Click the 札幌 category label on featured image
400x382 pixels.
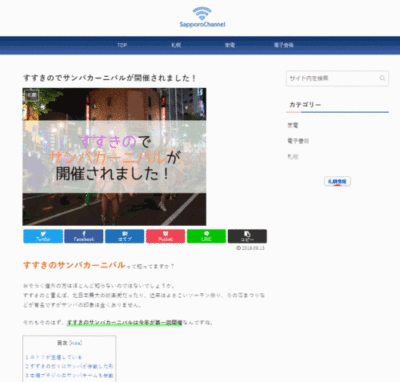point(31,95)
